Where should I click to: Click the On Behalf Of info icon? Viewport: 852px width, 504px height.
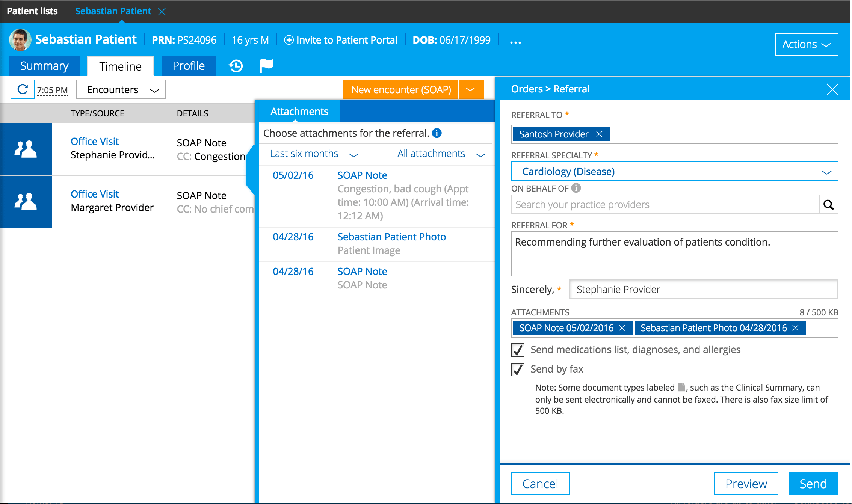(576, 188)
